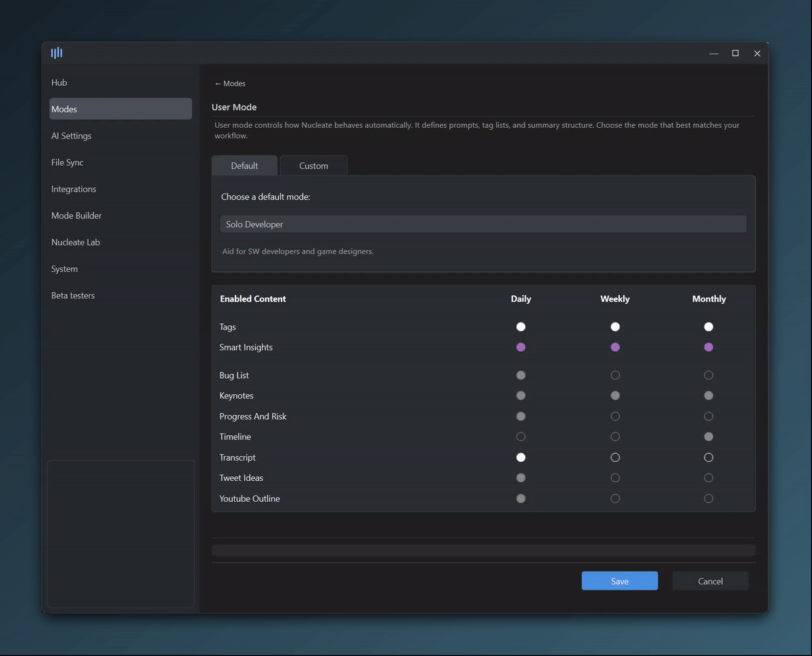
Task: Close the Nucleate window
Action: 757,53
